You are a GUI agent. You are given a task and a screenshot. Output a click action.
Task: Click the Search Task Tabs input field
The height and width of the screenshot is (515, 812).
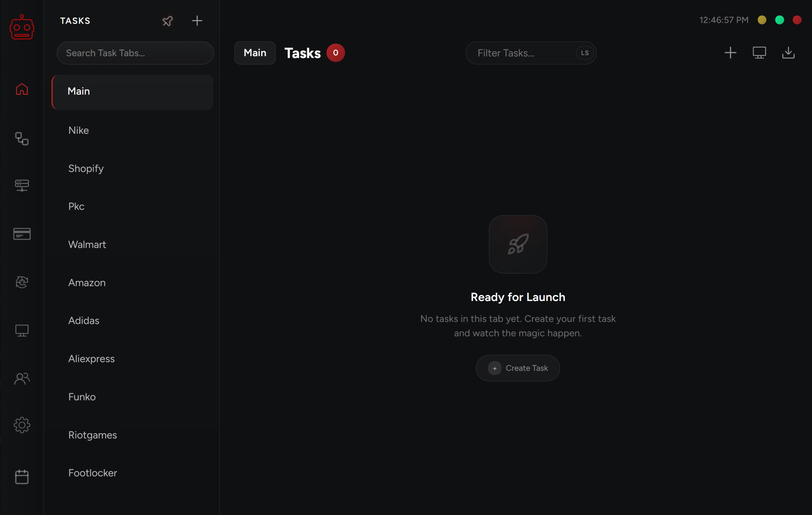[x=135, y=53]
